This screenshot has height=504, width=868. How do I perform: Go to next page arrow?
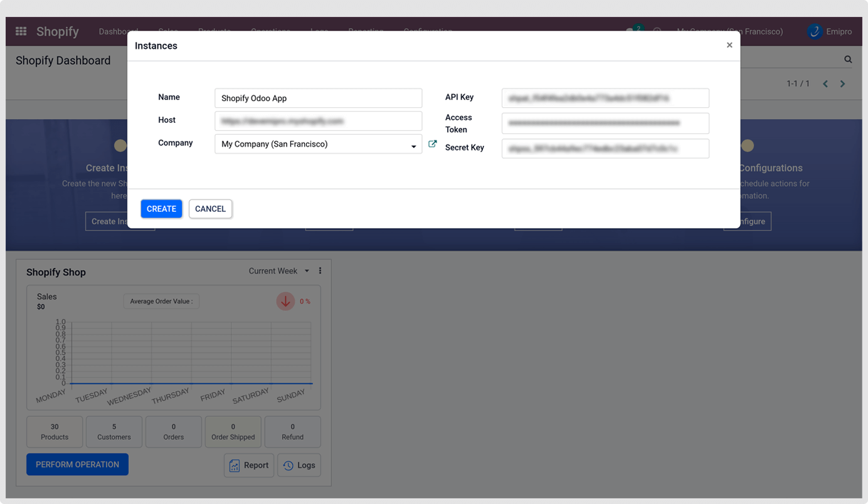coord(842,84)
